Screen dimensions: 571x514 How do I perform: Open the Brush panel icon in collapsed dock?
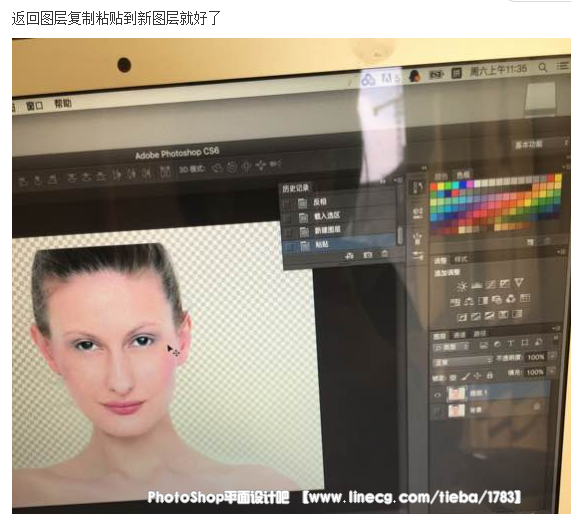pyautogui.click(x=418, y=239)
